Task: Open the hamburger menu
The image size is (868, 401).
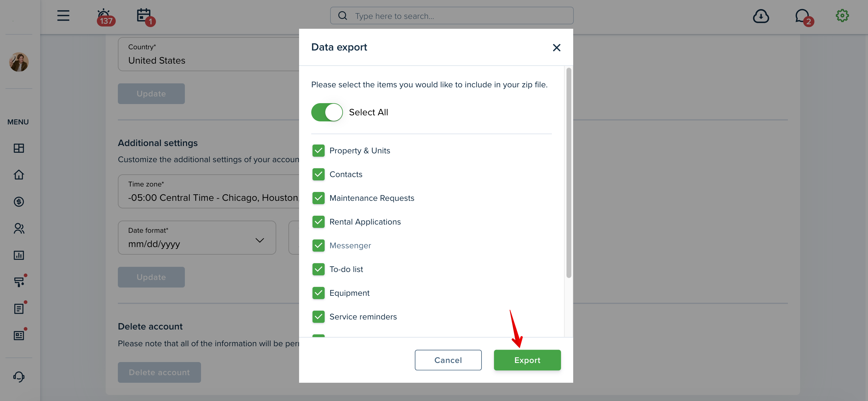Action: point(63,16)
